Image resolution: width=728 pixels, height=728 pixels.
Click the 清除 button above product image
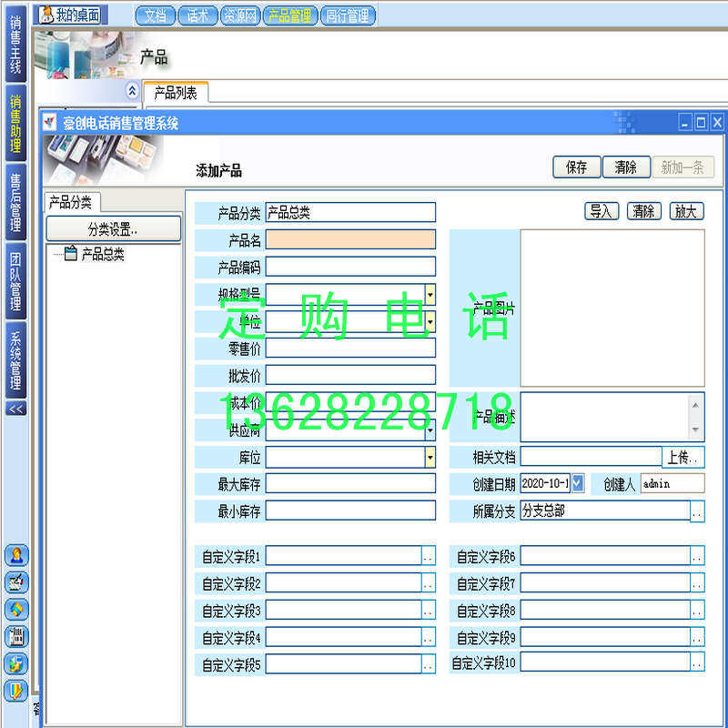pos(644,211)
